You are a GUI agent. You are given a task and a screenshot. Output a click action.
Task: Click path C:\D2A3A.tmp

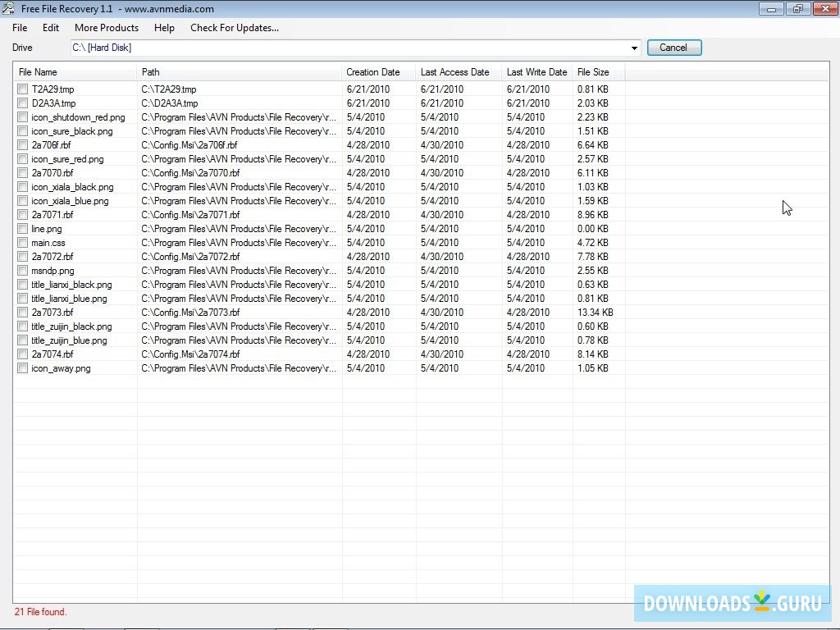point(170,103)
